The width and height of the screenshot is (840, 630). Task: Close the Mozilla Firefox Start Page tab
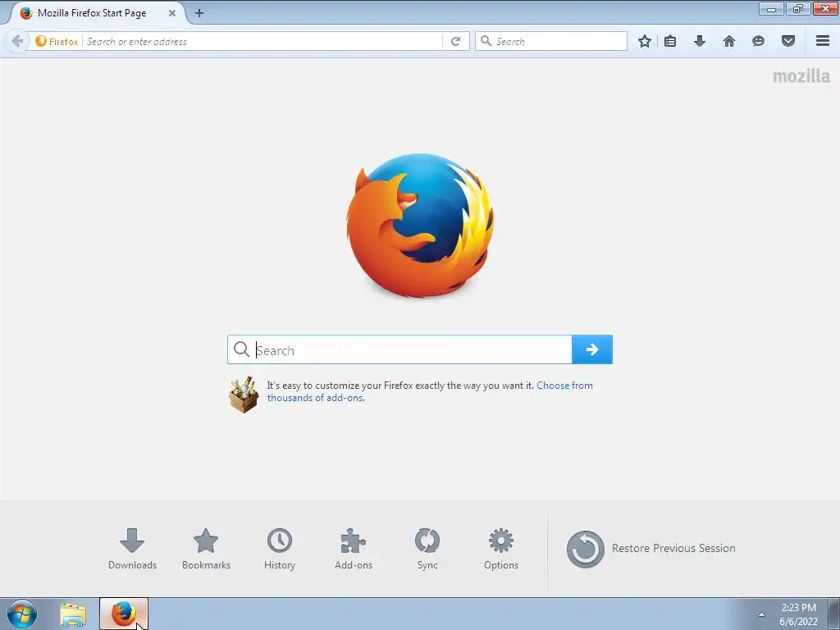point(172,13)
